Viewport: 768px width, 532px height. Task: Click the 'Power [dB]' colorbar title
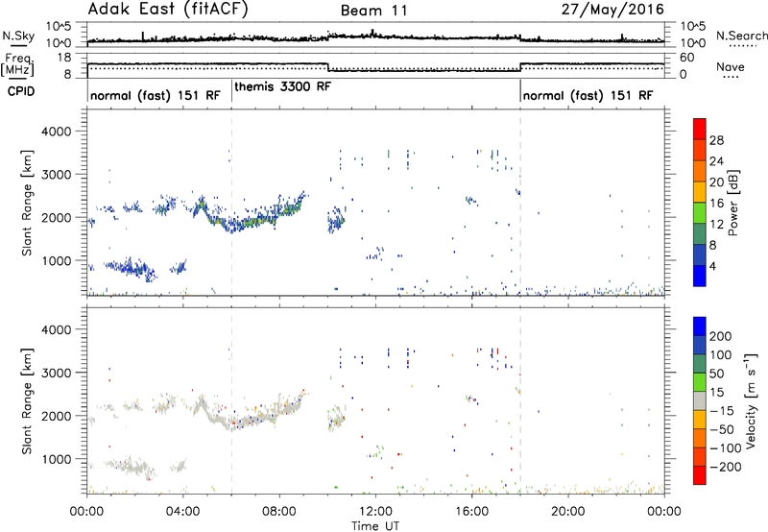[733, 204]
